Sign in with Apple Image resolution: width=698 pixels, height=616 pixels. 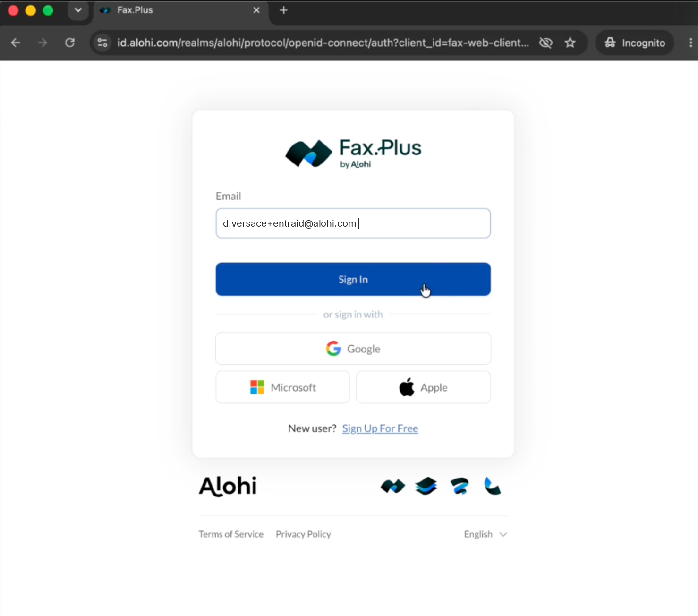(x=424, y=387)
